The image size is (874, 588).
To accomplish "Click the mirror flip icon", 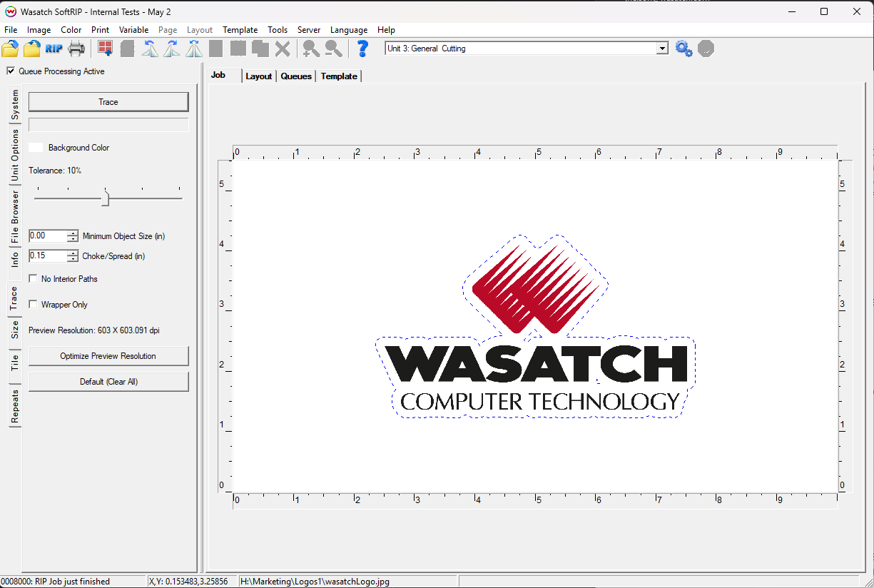I will (194, 49).
